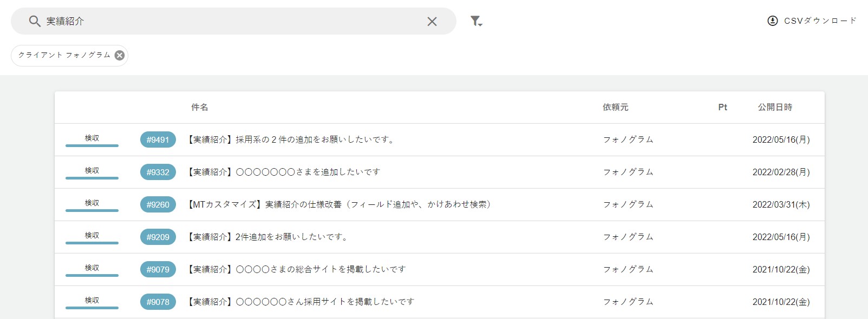The width and height of the screenshot is (868, 319).
Task: Click the search magnifier icon
Action: [35, 22]
